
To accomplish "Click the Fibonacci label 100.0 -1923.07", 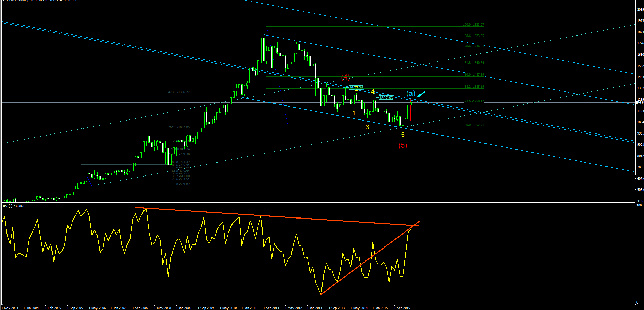I will pyautogui.click(x=473, y=25).
